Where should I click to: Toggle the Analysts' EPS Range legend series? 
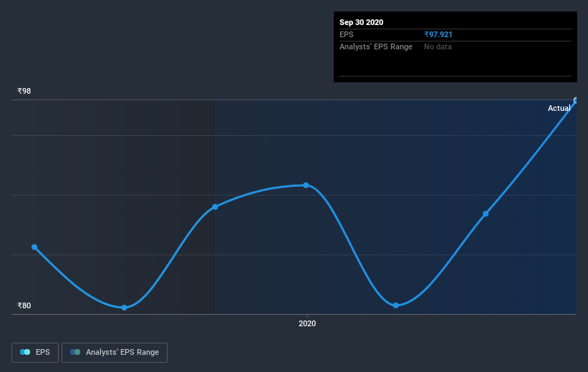(115, 352)
